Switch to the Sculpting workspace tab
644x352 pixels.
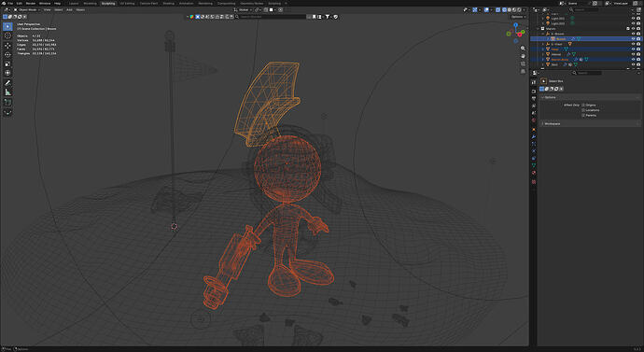(x=108, y=4)
